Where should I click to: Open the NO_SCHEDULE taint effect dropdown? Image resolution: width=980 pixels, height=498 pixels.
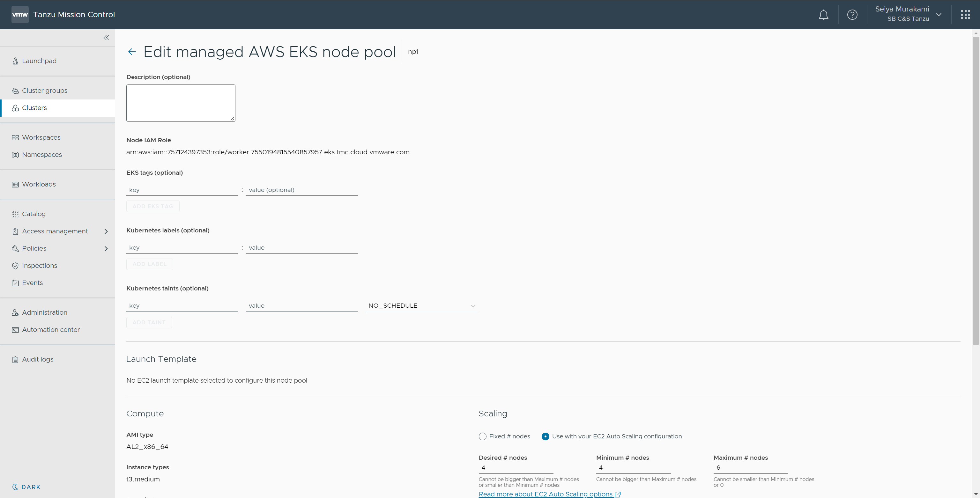click(x=421, y=306)
